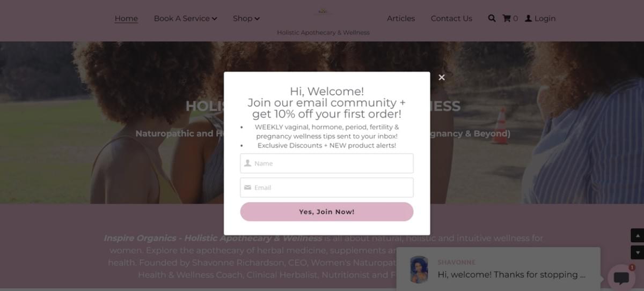Image resolution: width=644 pixels, height=291 pixels.
Task: Open the site search magnifier icon
Action: (492, 18)
